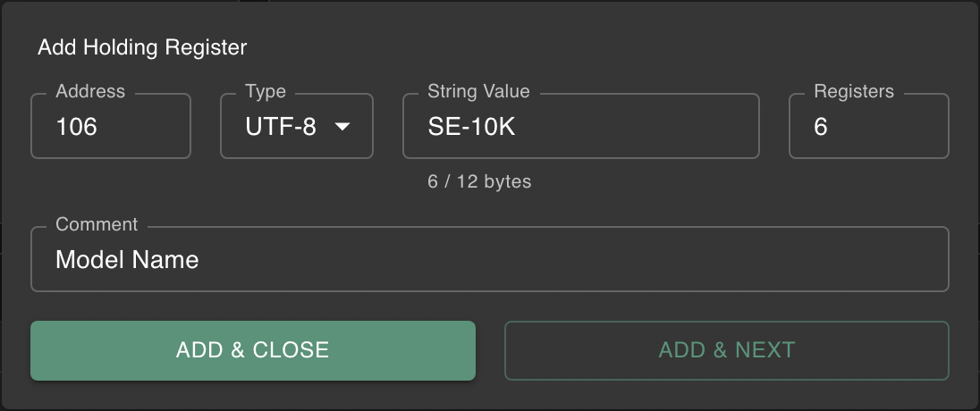Place cursor in the SE-10K text
Screen dimensions: 980x411
(x=471, y=127)
